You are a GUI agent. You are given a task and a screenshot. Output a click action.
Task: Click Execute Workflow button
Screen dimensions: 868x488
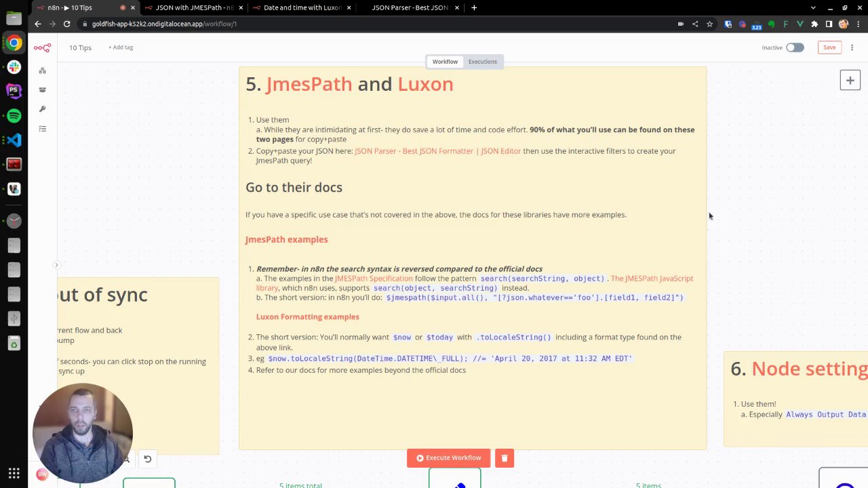[x=448, y=458]
